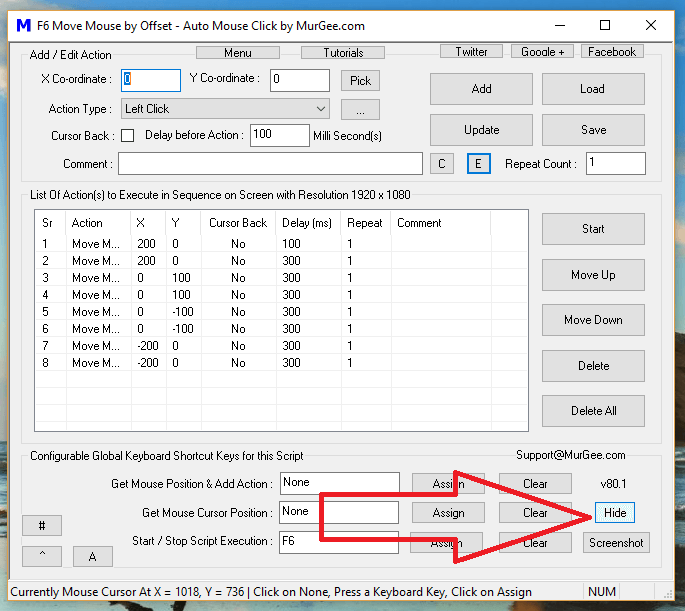Open the Twitter link button
Image resolution: width=685 pixels, height=611 pixels.
(x=471, y=52)
